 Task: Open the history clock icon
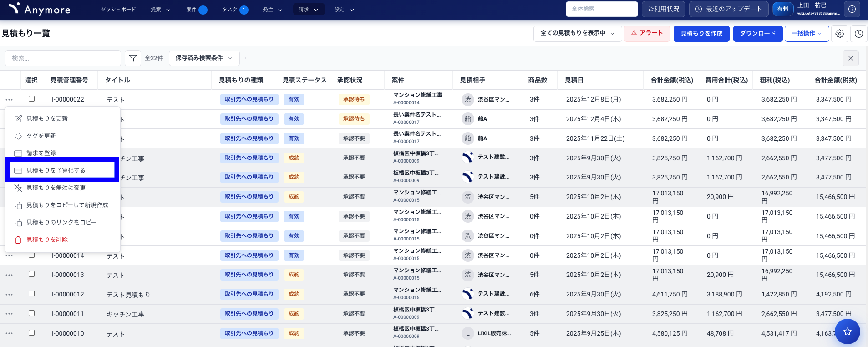pos(859,34)
